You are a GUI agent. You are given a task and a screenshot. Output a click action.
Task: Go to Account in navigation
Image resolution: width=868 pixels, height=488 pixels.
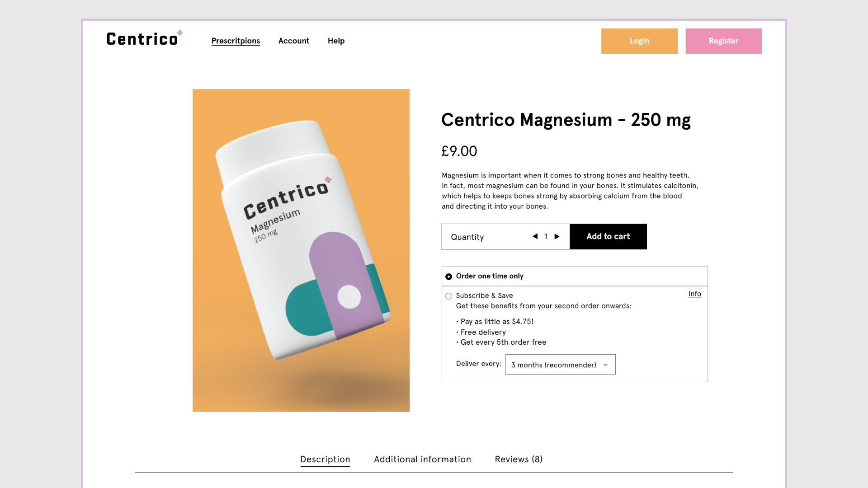[293, 41]
